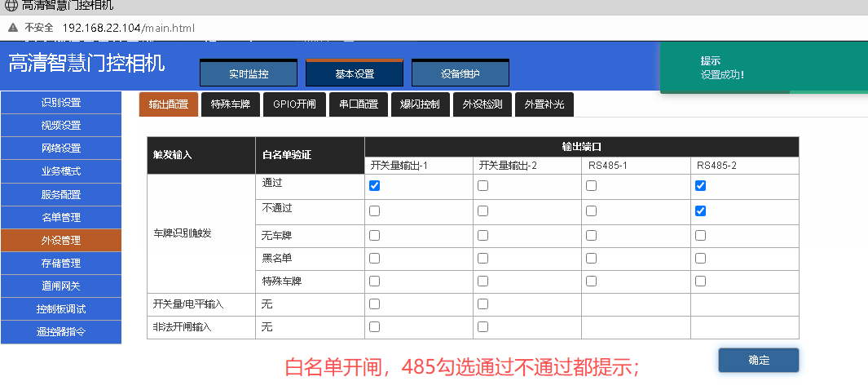Open 设备维护 in top navigation
Viewport: 868px width, 390px height.
460,73
